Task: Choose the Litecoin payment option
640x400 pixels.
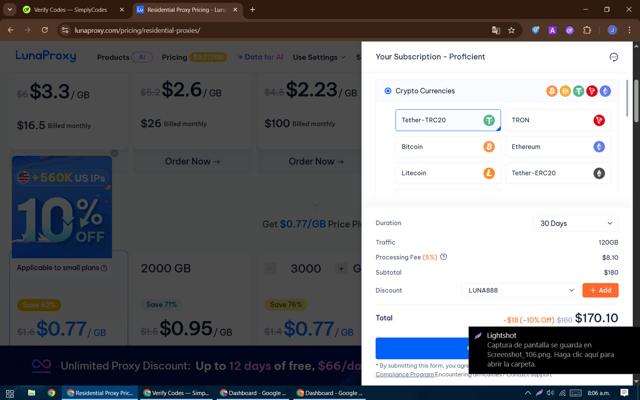Action: coord(448,173)
